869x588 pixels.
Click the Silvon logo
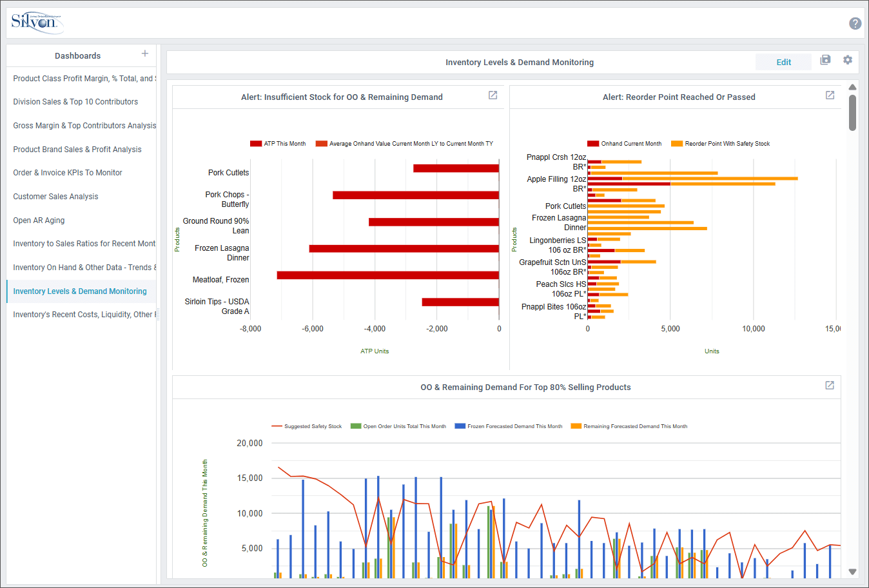click(x=37, y=23)
